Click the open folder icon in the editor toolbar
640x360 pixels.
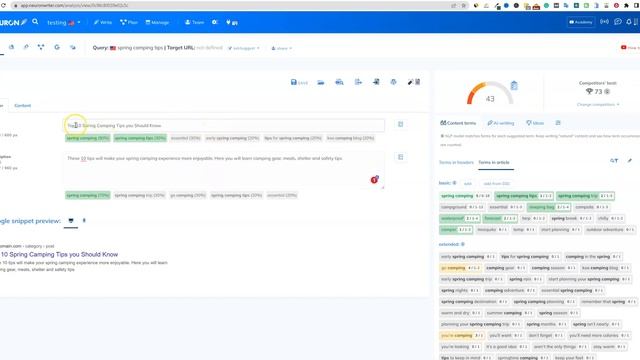(321, 82)
